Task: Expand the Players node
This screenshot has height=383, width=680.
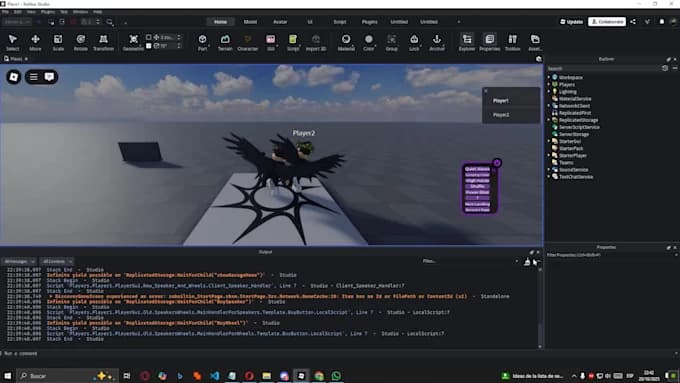Action: tap(549, 85)
